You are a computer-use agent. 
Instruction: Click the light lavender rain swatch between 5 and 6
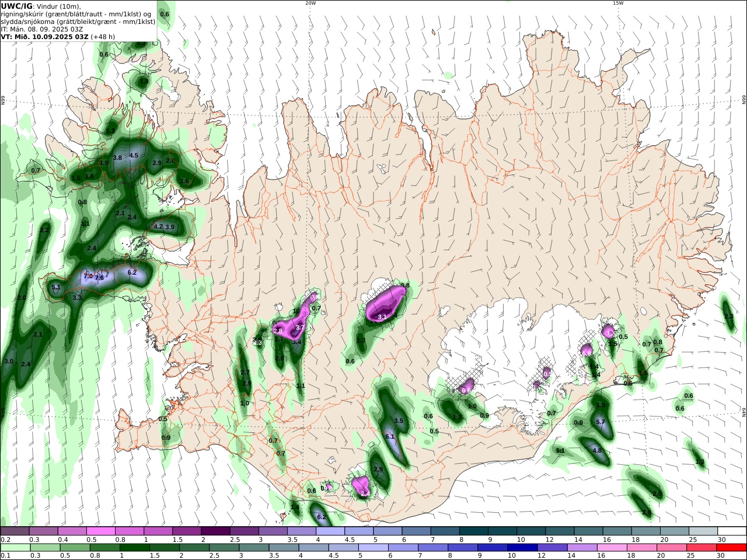point(373,548)
